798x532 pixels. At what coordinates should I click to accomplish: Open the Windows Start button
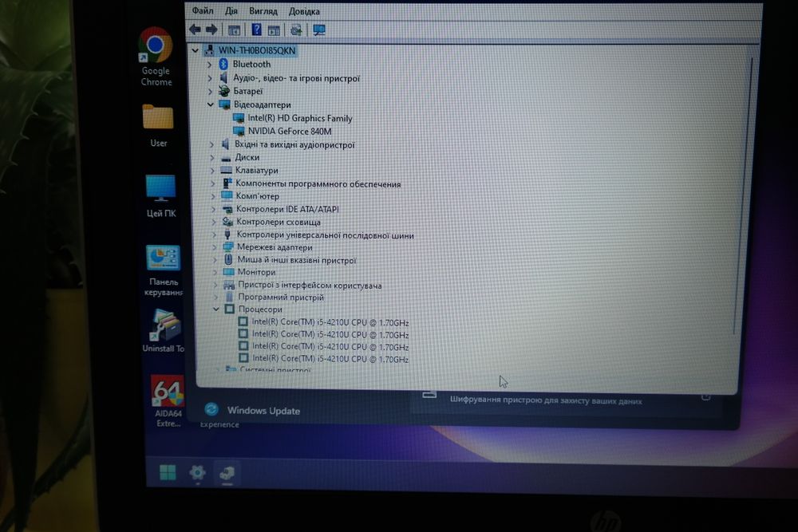click(168, 472)
